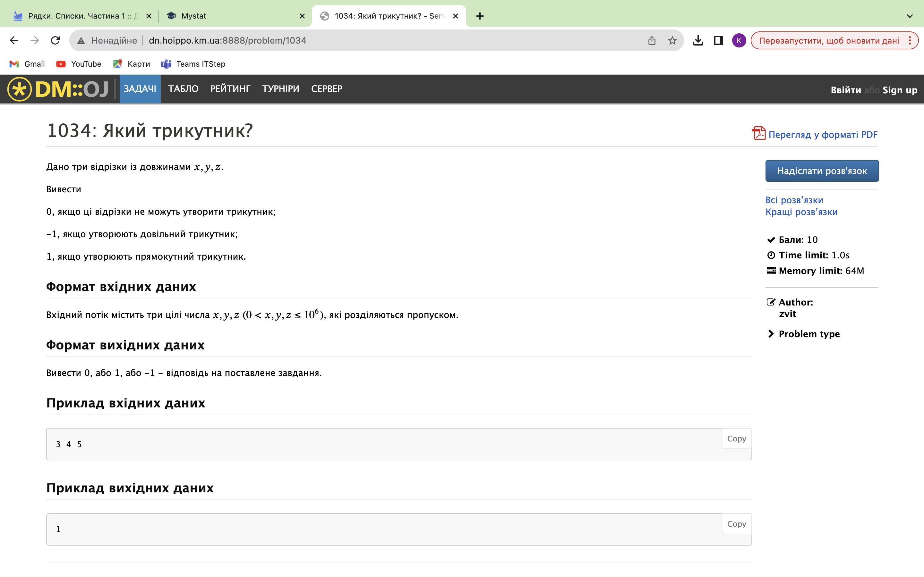Toggle the browser side panel icon
Screen dimensions: 924x577
(x=718, y=40)
